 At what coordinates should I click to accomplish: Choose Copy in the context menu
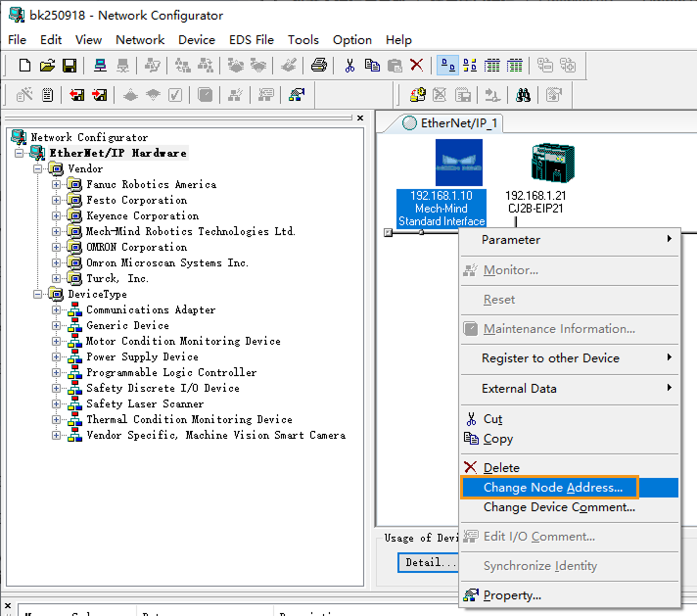pyautogui.click(x=570, y=439)
